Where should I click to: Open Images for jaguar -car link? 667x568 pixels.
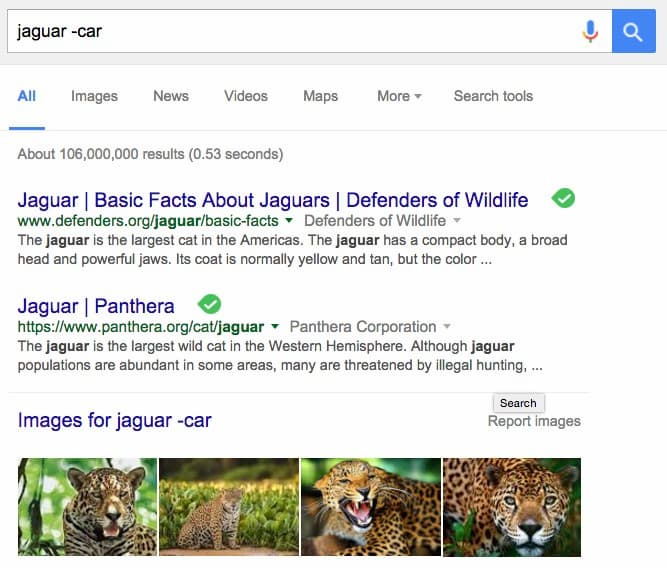(114, 420)
